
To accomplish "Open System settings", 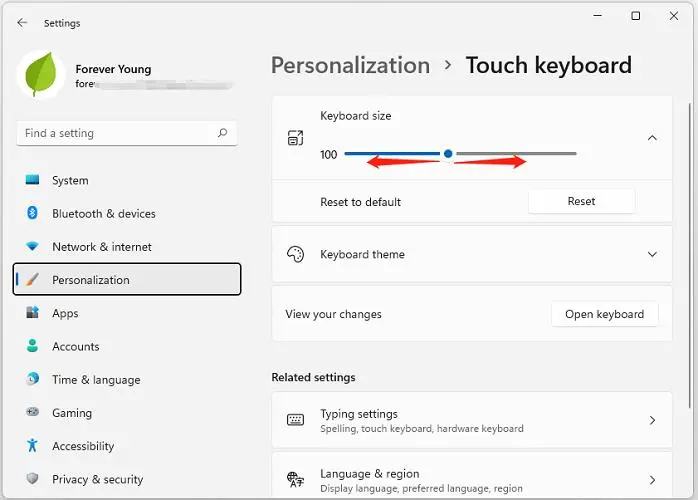I will tap(127, 180).
